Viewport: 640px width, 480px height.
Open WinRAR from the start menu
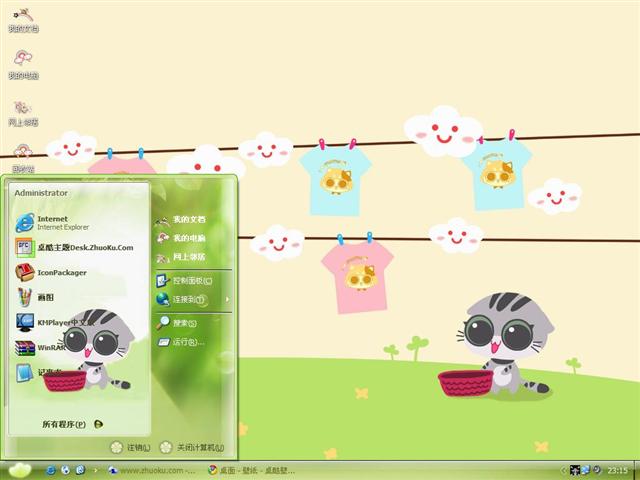(x=40, y=347)
